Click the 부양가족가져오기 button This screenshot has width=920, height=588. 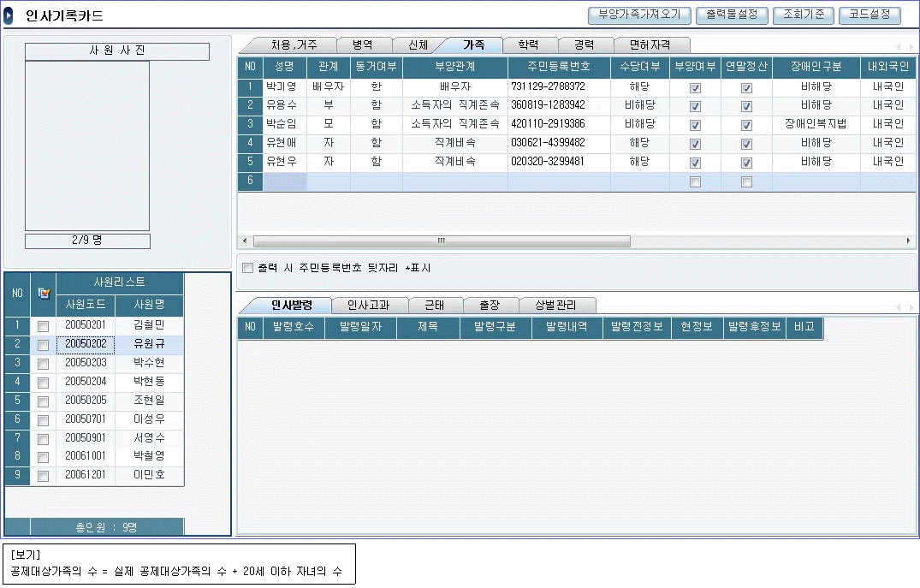pyautogui.click(x=640, y=15)
